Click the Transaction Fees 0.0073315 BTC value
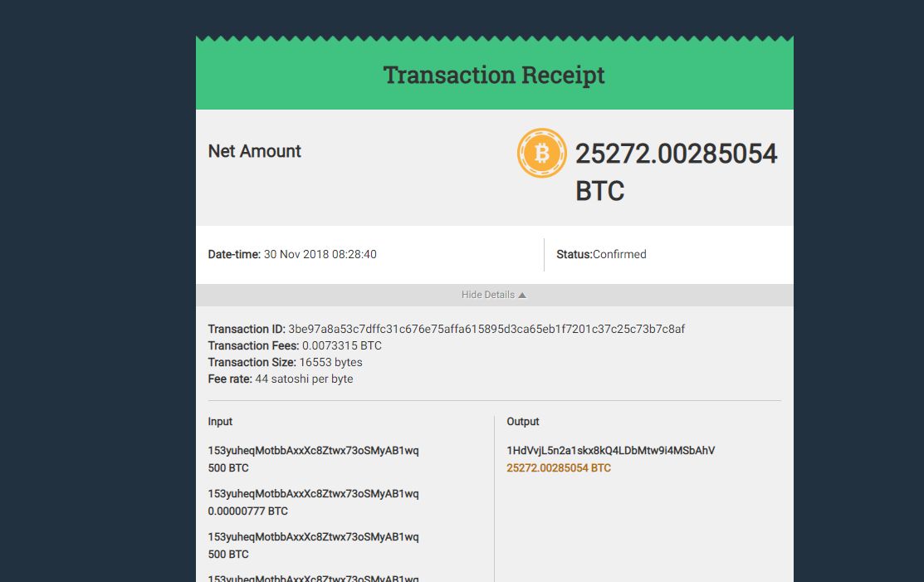The height and width of the screenshot is (582, 924). (x=342, y=345)
